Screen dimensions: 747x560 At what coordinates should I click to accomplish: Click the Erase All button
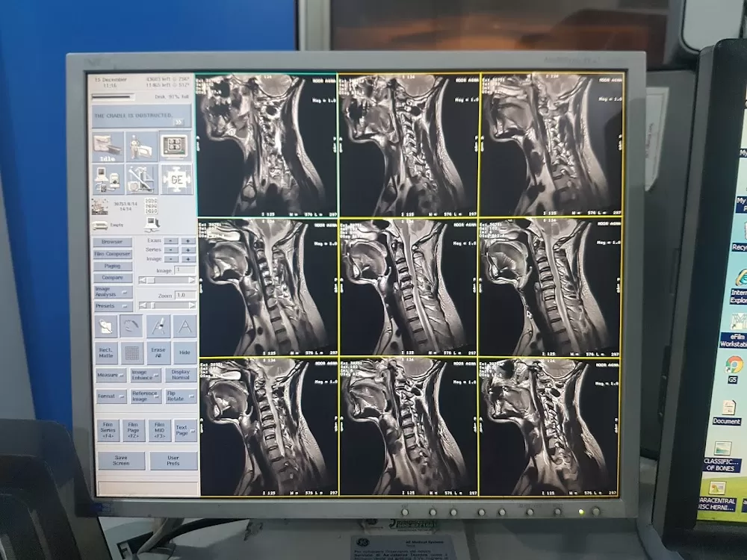(x=158, y=353)
